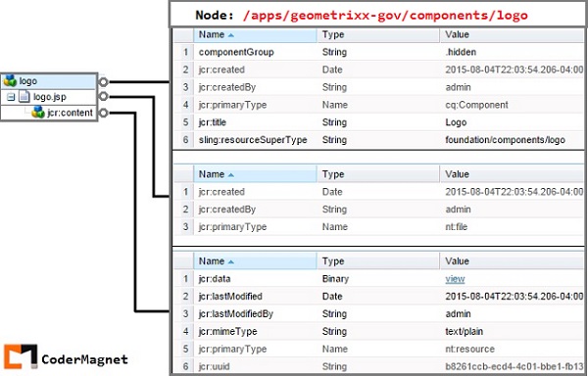Image resolution: width=588 pixels, height=376 pixels.
Task: Select the jcr:title property name
Action: pos(213,122)
